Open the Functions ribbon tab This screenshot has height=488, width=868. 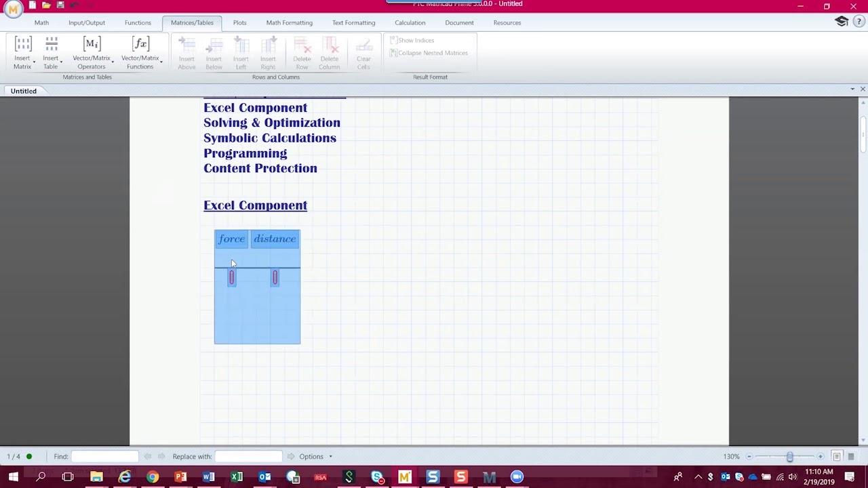(x=138, y=22)
